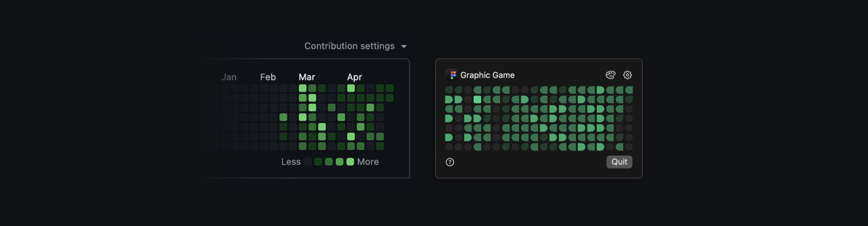Select the Apr month label
Viewport: 868px width, 226px height.
click(354, 77)
